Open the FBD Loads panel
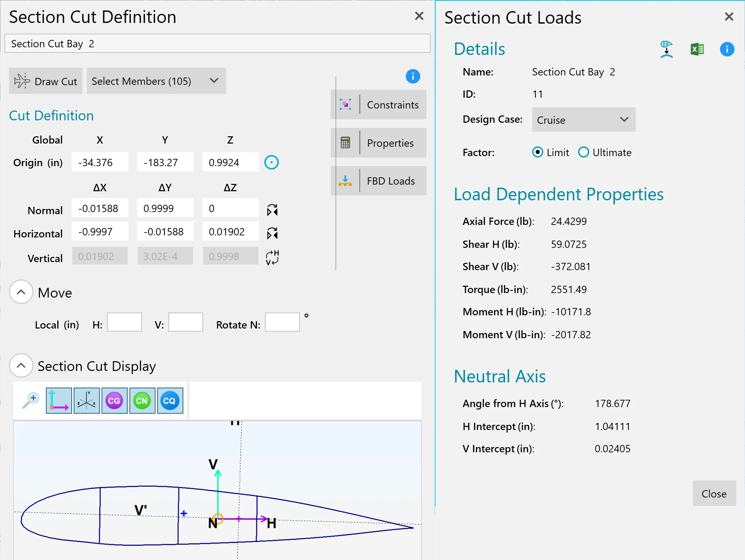Screen dimensions: 745x560 coord(379,181)
